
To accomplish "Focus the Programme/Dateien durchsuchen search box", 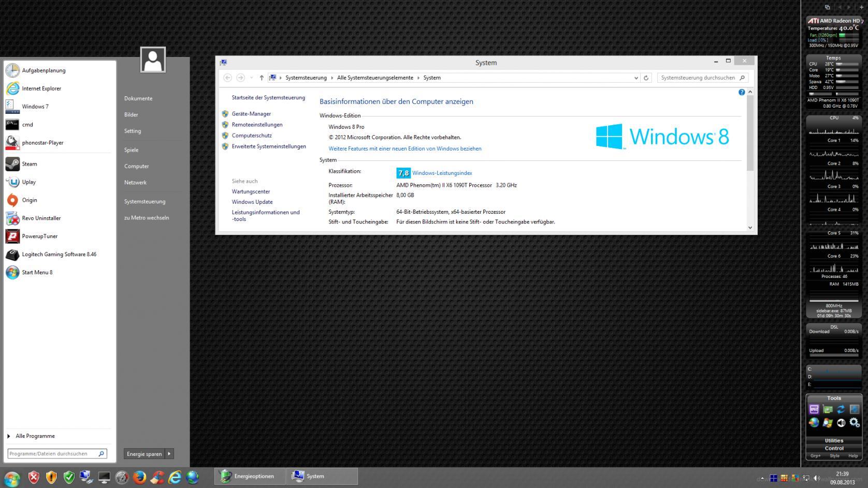I will tap(57, 454).
